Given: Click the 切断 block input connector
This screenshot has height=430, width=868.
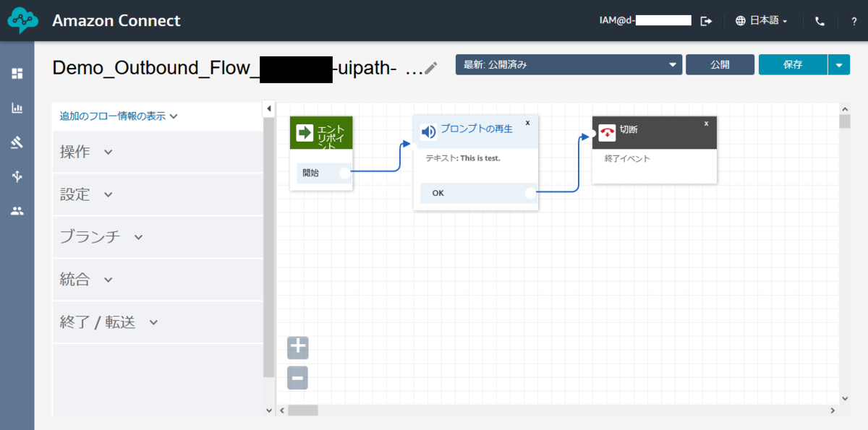Looking at the screenshot, I should pos(592,133).
